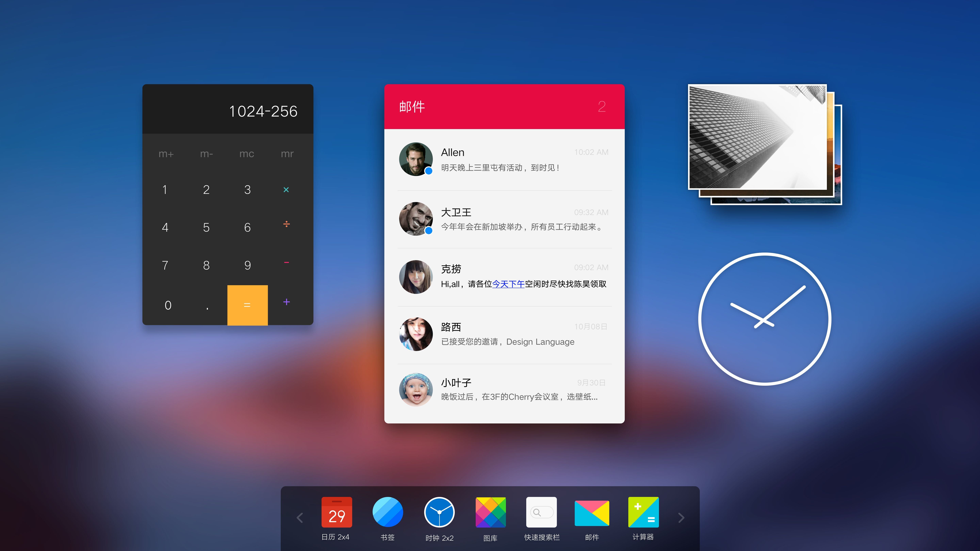Tap digit 8 on calculator
This screenshot has width=980, height=551.
[x=206, y=265]
